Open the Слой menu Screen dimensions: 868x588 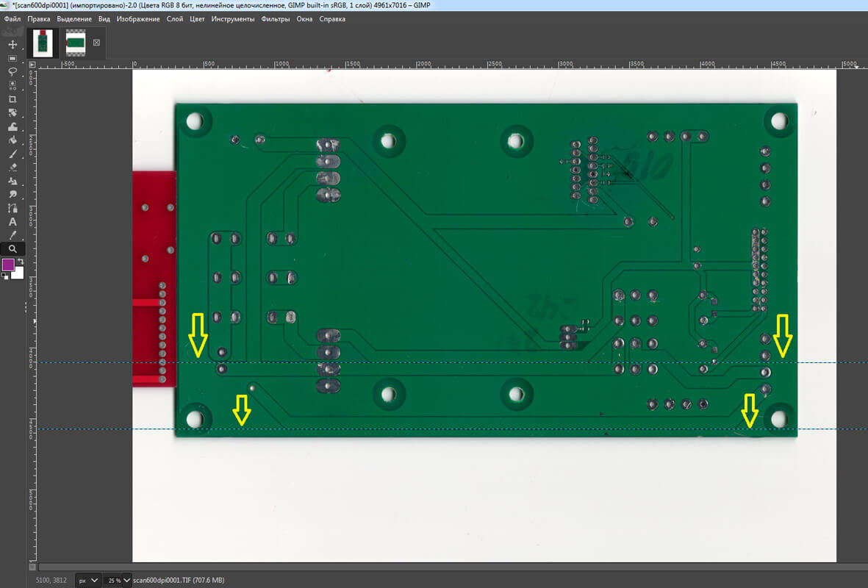(175, 19)
